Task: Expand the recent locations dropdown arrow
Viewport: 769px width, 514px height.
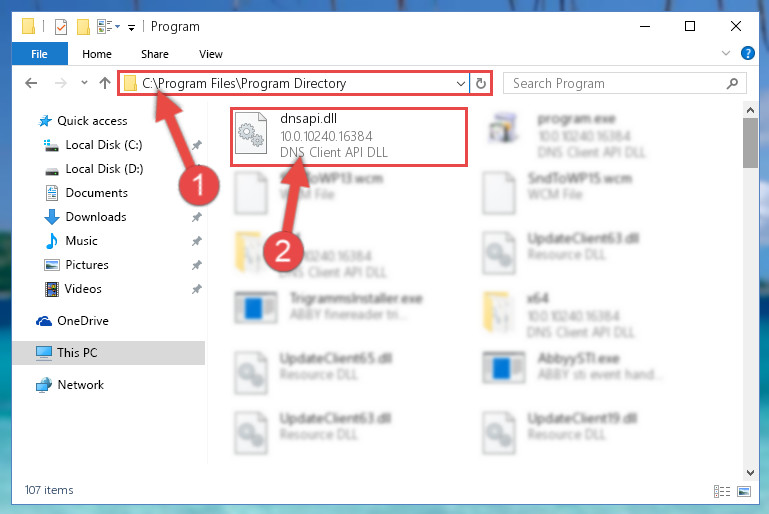Action: coord(84,82)
